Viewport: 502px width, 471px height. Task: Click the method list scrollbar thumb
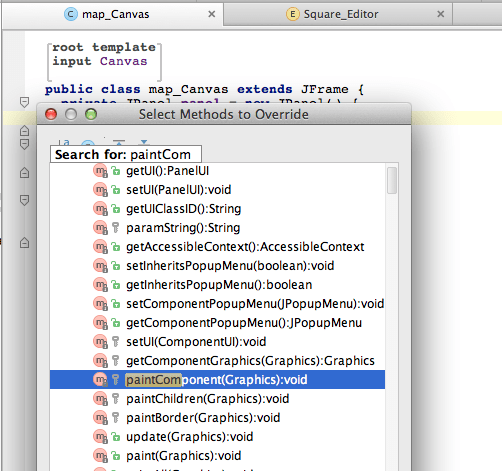[392, 180]
